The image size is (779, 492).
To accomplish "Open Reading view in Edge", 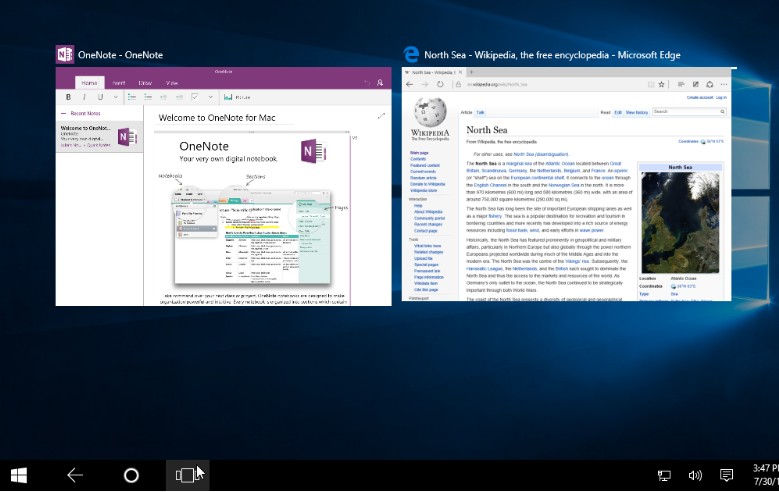I will (x=651, y=84).
